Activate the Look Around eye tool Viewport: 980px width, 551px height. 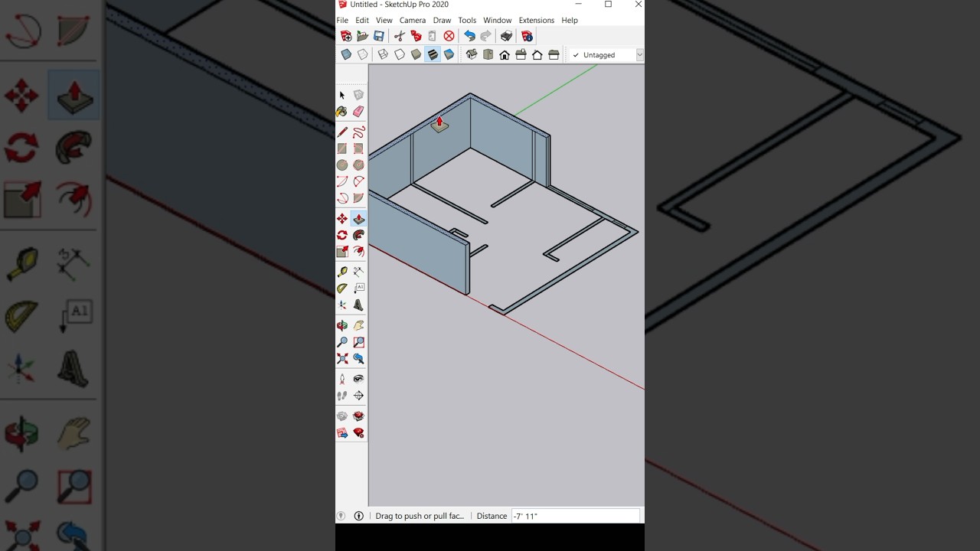[x=358, y=379]
